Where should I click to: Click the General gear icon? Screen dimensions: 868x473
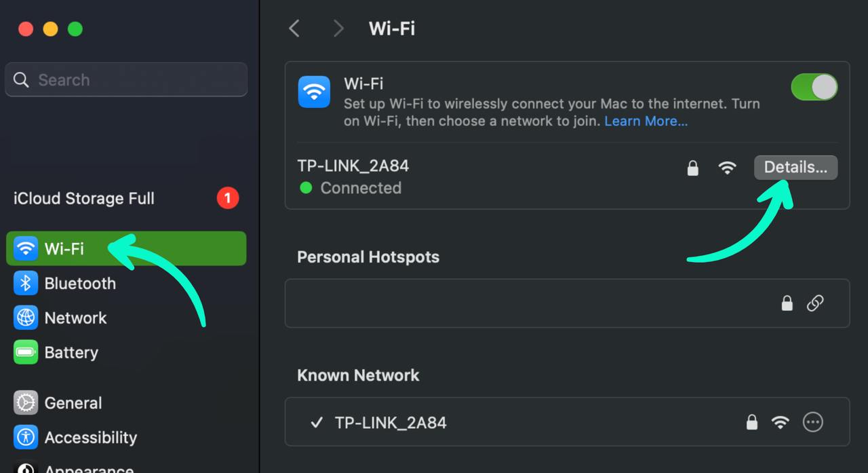[x=26, y=402]
